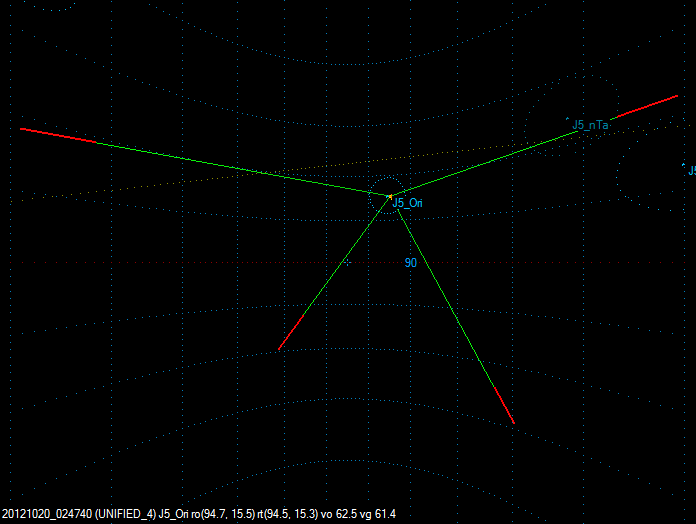696x524 pixels.
Task: Click the small cross marker near 90
Action: pyautogui.click(x=347, y=263)
